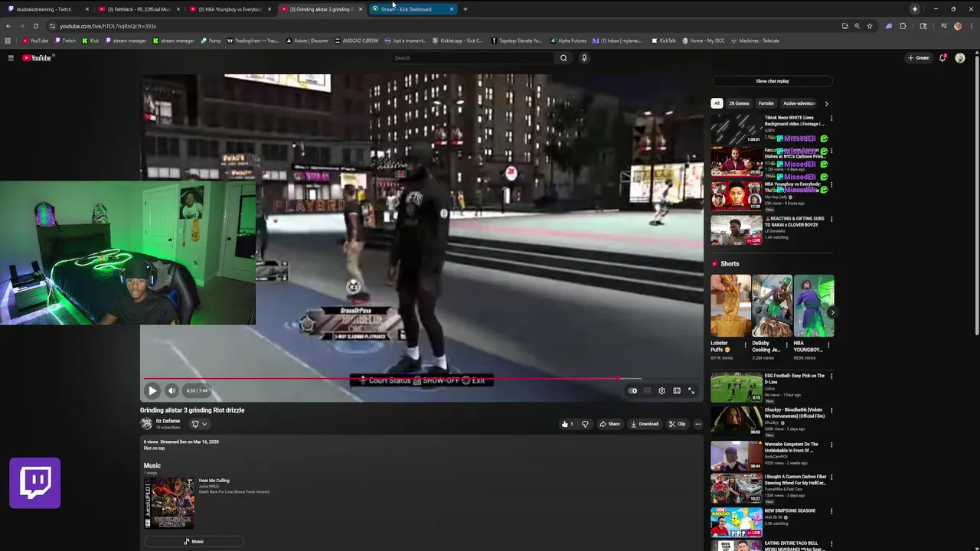This screenshot has height=551, width=980.
Task: Share this video
Action: (x=610, y=424)
